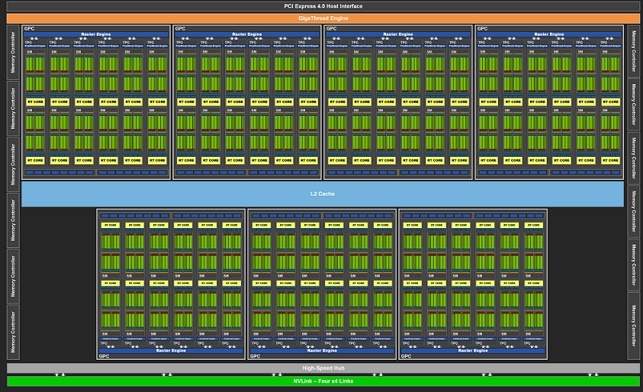
Task: Click the PCI Express 4.0 Host Interface bar
Action: click(x=323, y=6)
